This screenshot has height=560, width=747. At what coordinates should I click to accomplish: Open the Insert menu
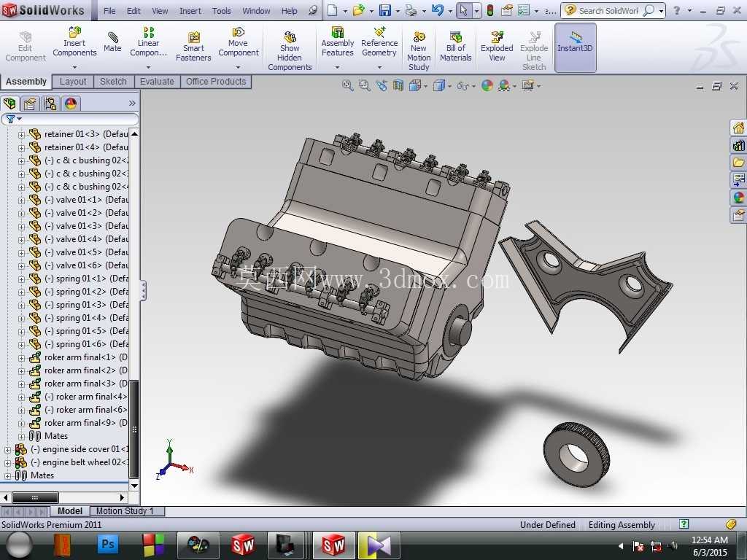click(x=190, y=10)
